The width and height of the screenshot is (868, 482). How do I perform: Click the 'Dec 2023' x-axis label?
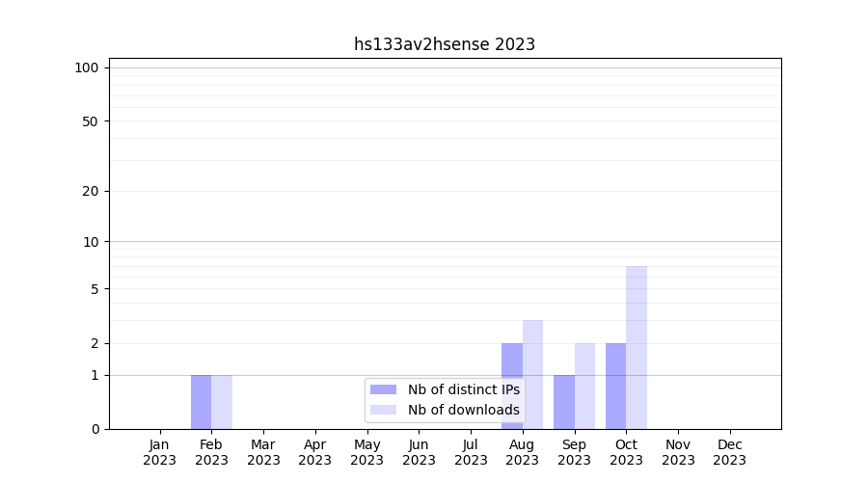coord(730,452)
